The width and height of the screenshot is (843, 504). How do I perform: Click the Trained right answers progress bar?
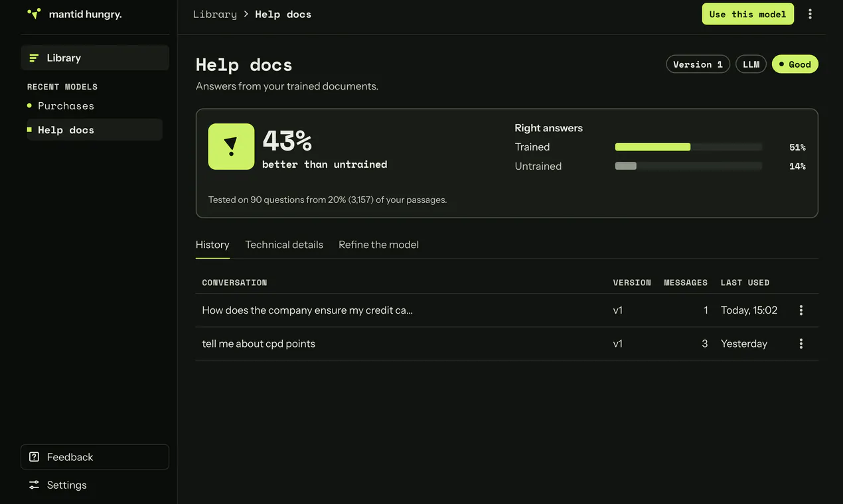tap(688, 147)
